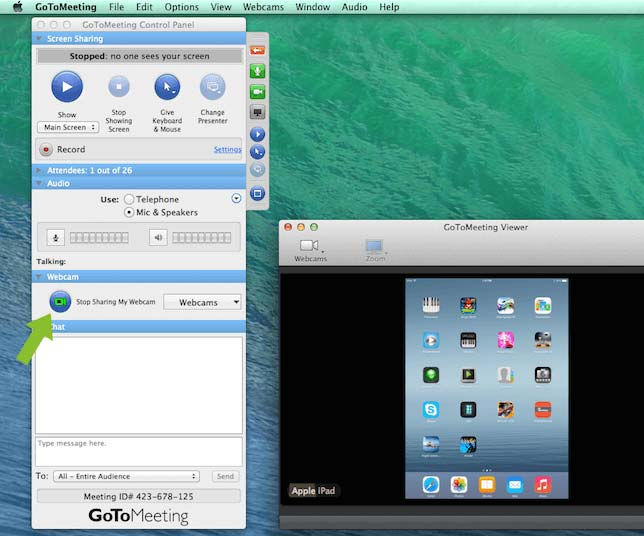Click the Stop Showing Screen icon
The height and width of the screenshot is (536, 644).
pyautogui.click(x=119, y=87)
